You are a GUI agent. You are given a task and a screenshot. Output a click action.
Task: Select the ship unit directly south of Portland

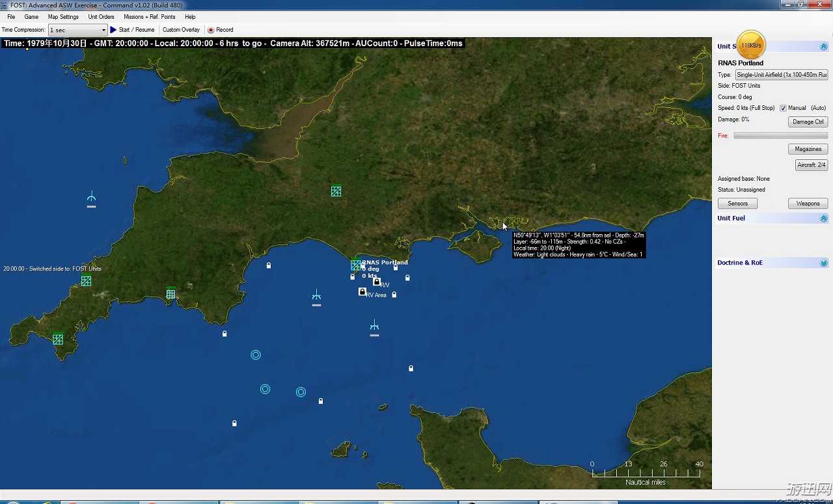point(374,327)
